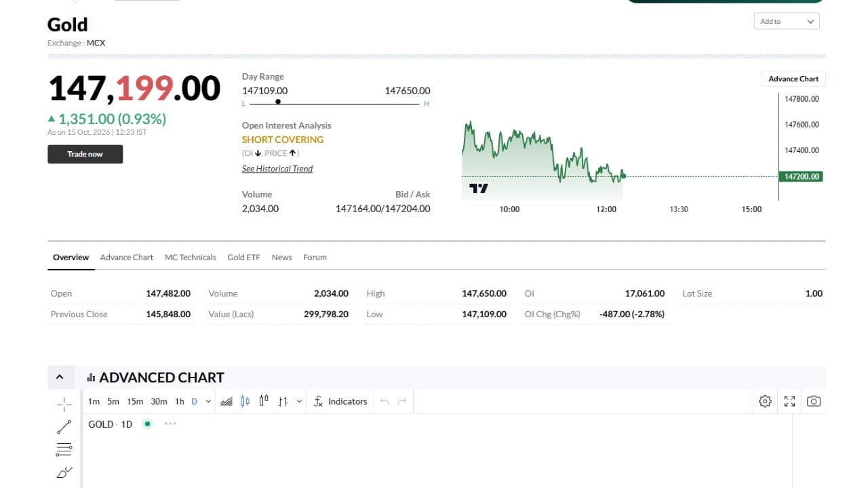Viewport: 868px width, 488px height.
Task: Open the Gold ETF tab
Action: 243,258
